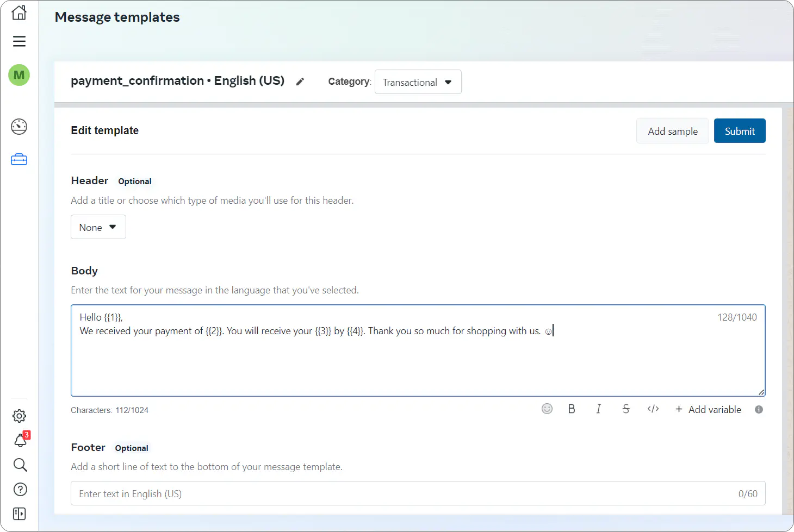This screenshot has height=532, width=794.
Task: Apply monospace code formatting
Action: (653, 409)
